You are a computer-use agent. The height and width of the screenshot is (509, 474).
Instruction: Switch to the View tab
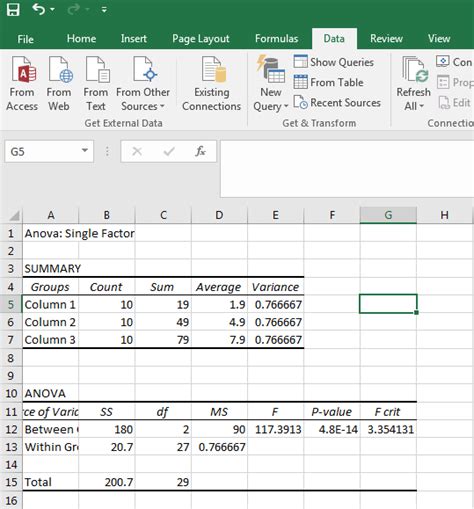point(439,39)
